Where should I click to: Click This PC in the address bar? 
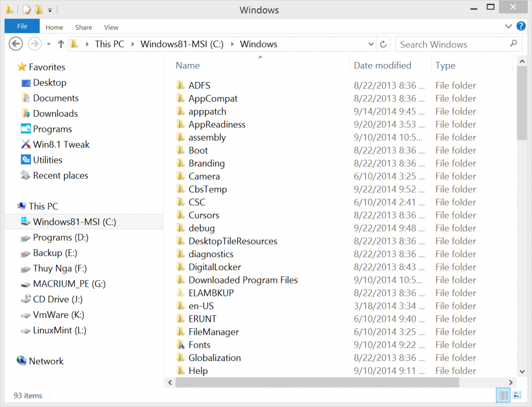click(x=109, y=44)
